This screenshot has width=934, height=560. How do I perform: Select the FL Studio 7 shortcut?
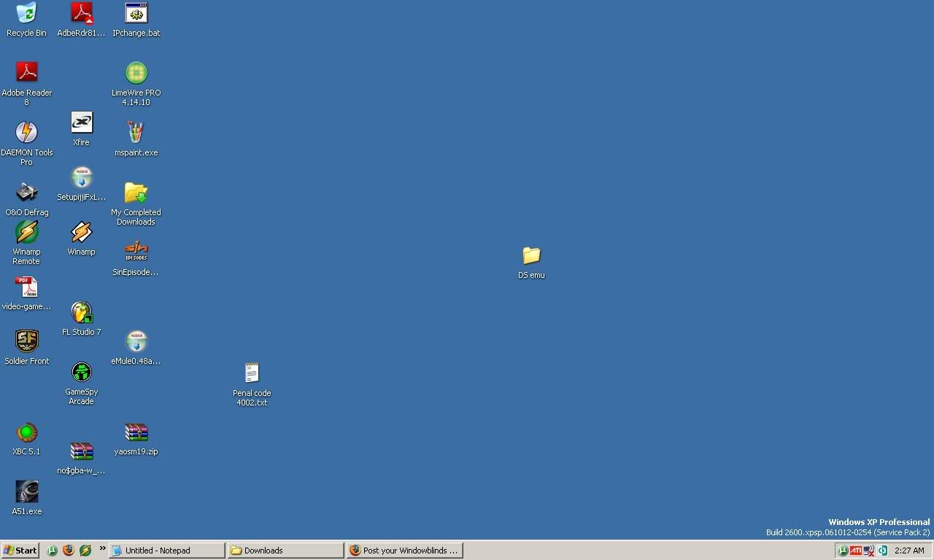click(x=81, y=312)
